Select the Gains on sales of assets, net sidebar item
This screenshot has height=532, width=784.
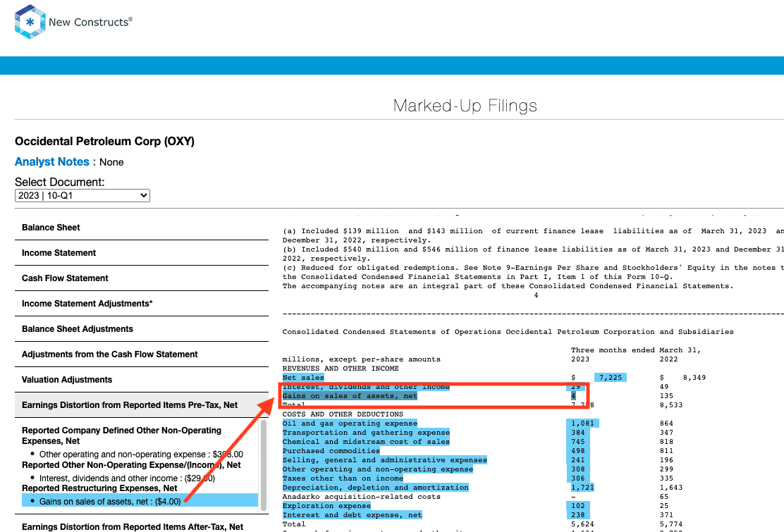140,501
